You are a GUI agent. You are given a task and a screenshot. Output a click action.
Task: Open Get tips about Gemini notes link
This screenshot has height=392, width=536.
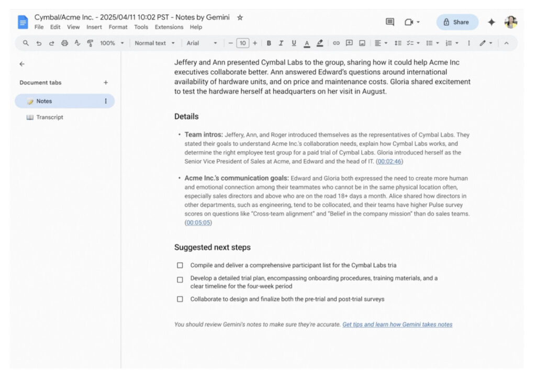point(397,324)
